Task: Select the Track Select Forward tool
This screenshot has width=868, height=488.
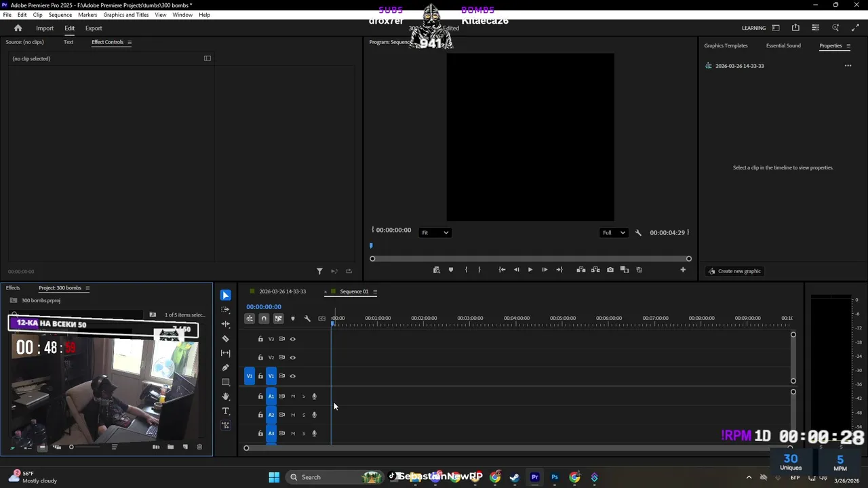Action: (226, 310)
